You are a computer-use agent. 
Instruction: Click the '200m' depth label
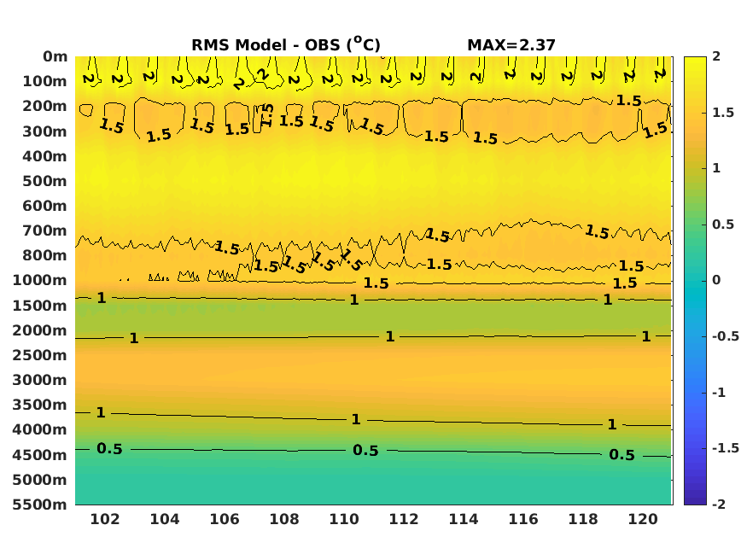[x=44, y=106]
